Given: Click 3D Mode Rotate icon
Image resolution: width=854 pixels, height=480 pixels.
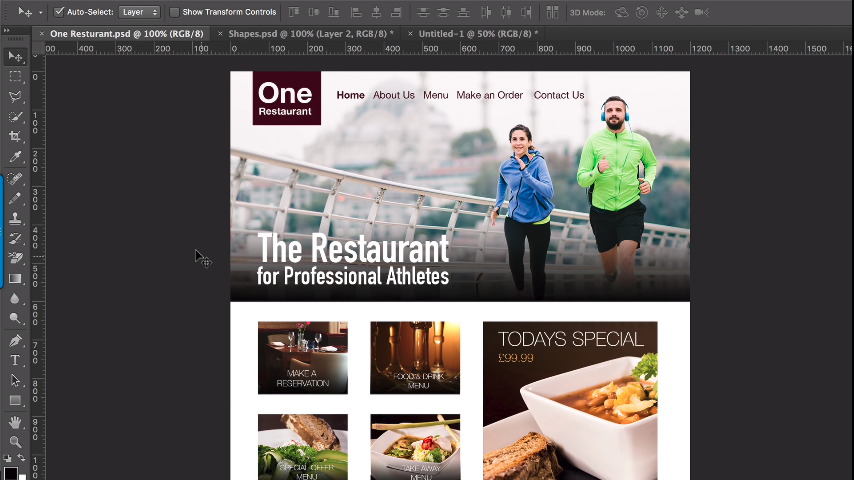Looking at the screenshot, I should (x=621, y=12).
